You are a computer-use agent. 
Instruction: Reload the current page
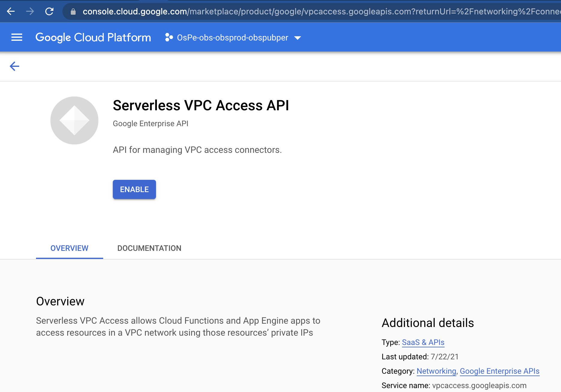coord(49,11)
